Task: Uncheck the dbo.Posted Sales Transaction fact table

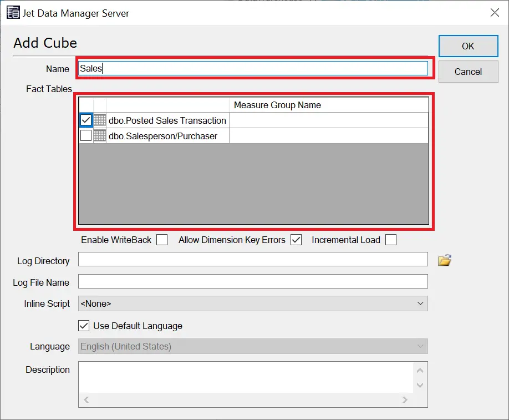Action: coord(86,120)
